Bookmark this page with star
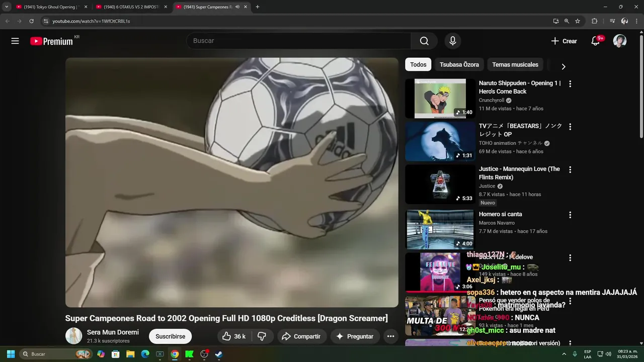 click(x=578, y=21)
